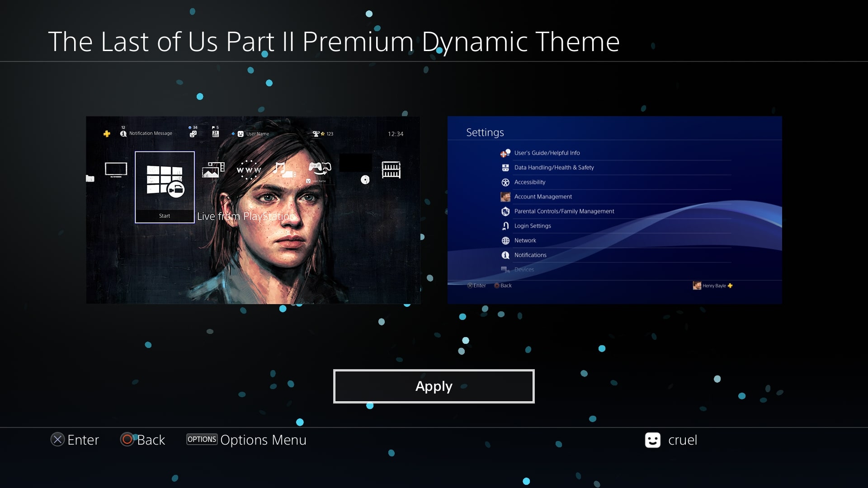Click Apply to set the theme
Image resolution: width=868 pixels, height=488 pixels.
[x=434, y=385]
